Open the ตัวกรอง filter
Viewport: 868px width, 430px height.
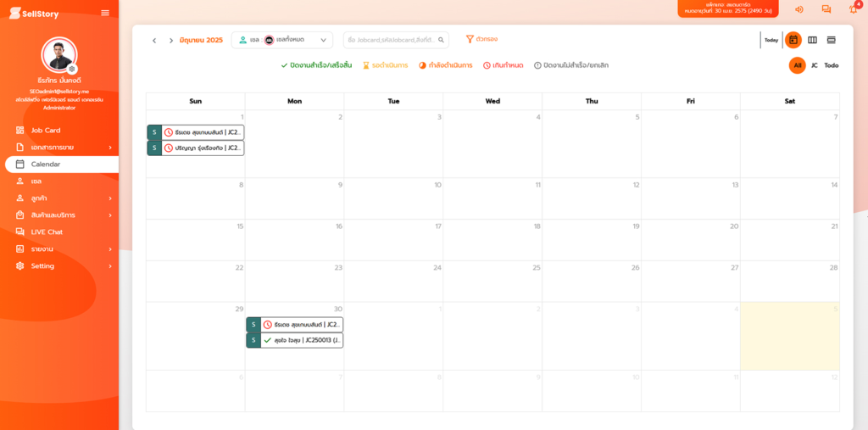pos(481,39)
